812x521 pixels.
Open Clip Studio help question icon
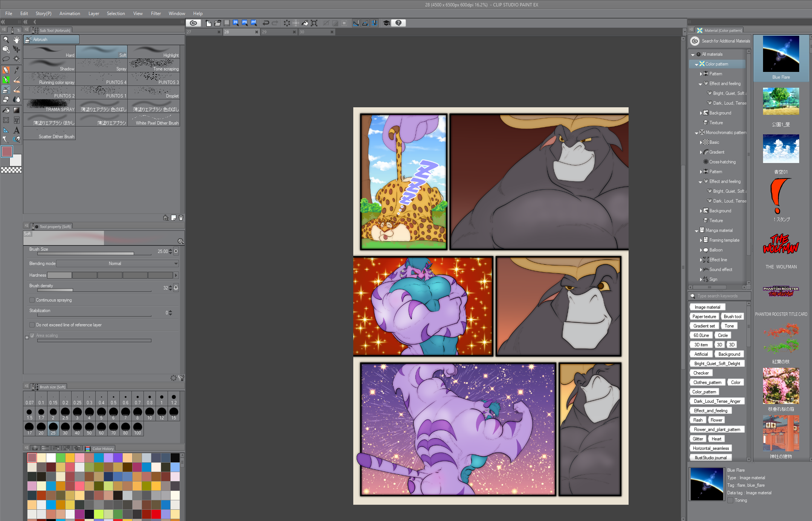click(398, 23)
